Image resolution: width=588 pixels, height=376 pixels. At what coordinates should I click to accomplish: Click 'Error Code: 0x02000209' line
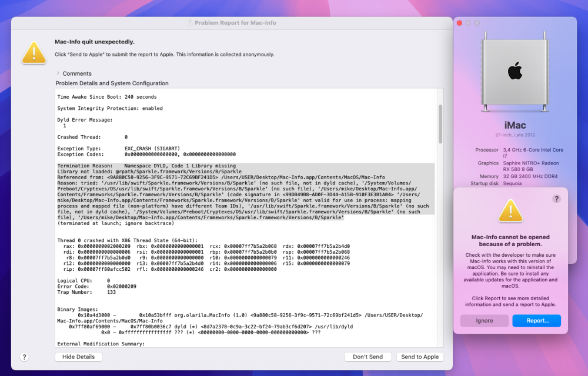(x=97, y=287)
